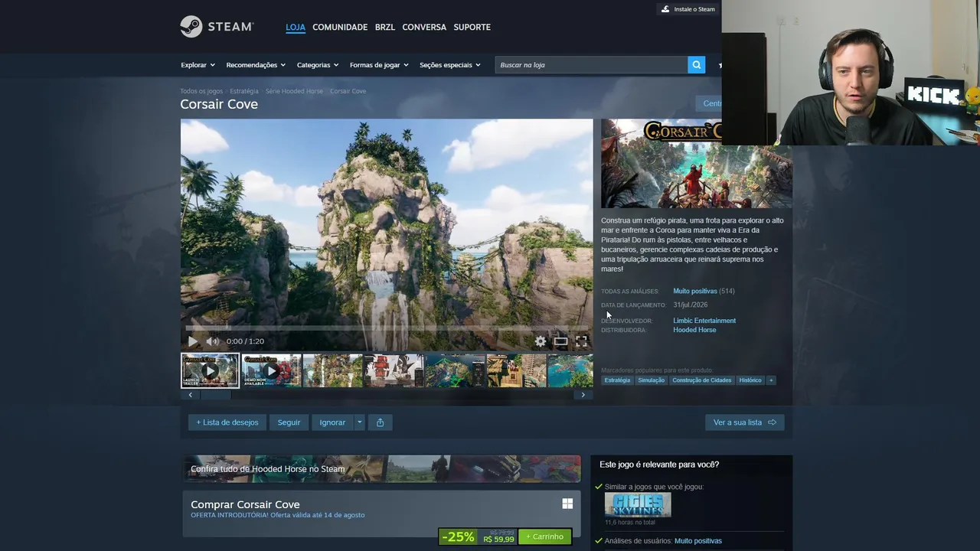The width and height of the screenshot is (980, 551).
Task: Click the Seguir button
Action: tap(289, 422)
